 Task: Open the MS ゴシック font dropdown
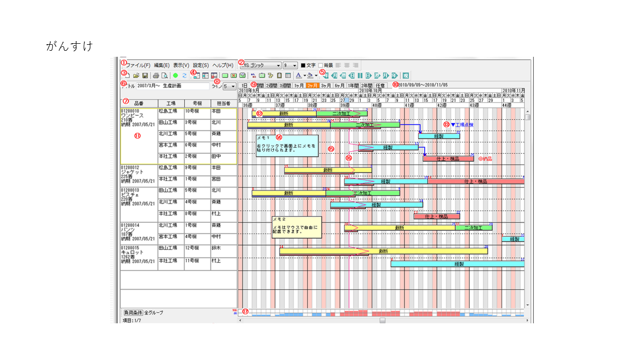click(260, 65)
